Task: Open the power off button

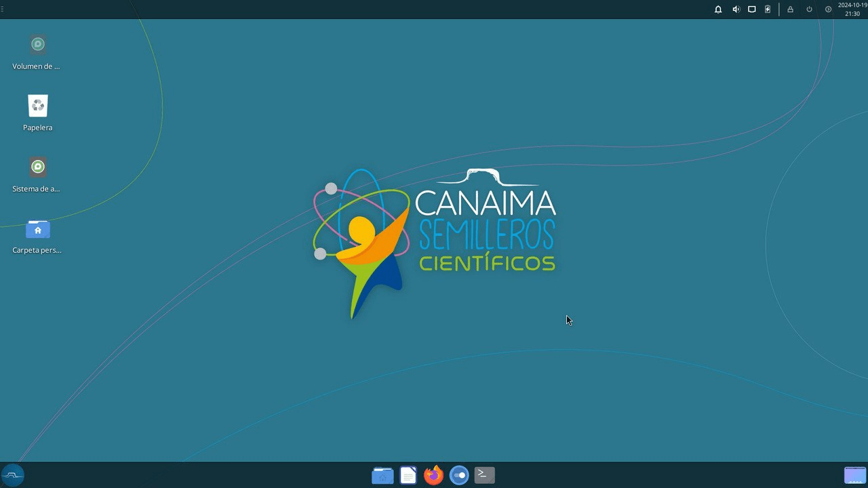Action: coord(809,9)
